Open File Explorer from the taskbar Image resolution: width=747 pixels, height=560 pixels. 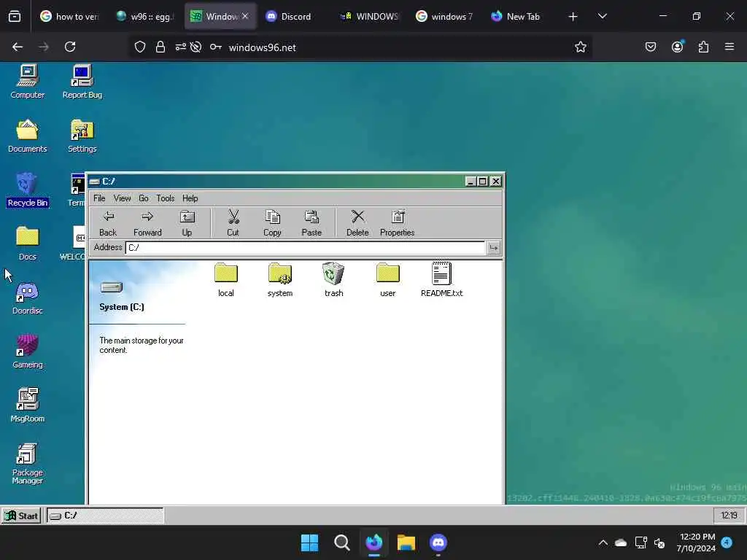pyautogui.click(x=406, y=542)
